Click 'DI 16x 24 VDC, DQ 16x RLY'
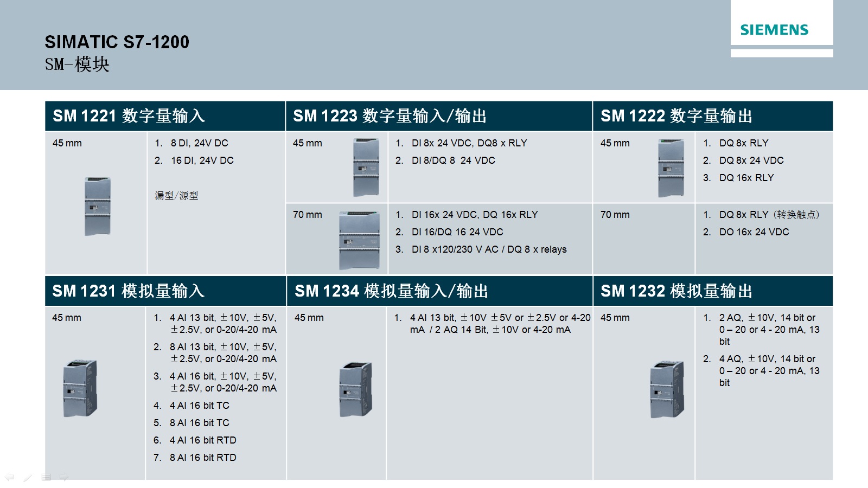The image size is (868, 488). tap(475, 215)
